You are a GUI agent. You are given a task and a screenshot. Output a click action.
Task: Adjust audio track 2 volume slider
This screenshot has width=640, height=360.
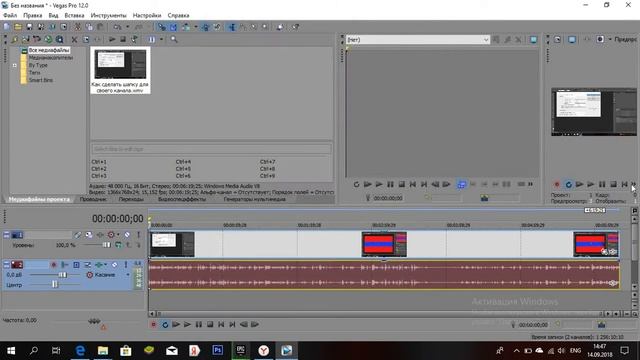(62, 275)
